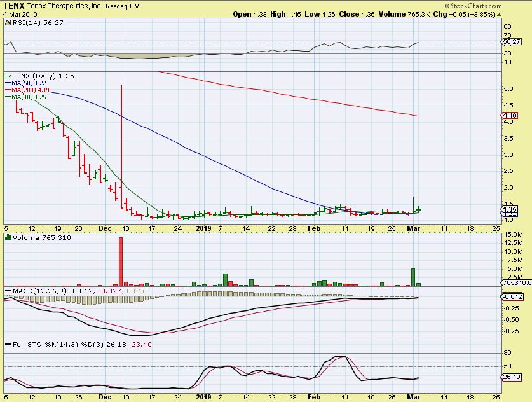Click the 0.016 MACD histogram value
Screen dimensions: 532x402
point(137,291)
